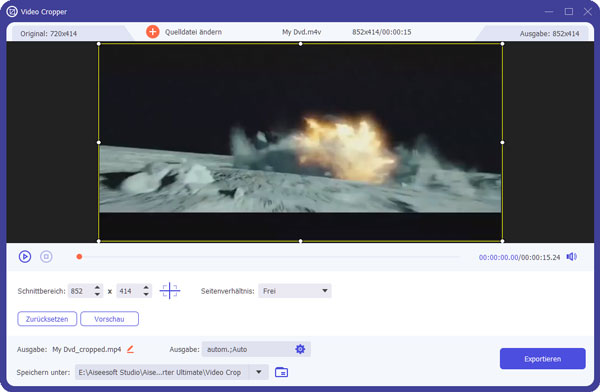Image resolution: width=600 pixels, height=392 pixels.
Task: Expand the 'Speichern unter' path dropdown
Action: 259,372
